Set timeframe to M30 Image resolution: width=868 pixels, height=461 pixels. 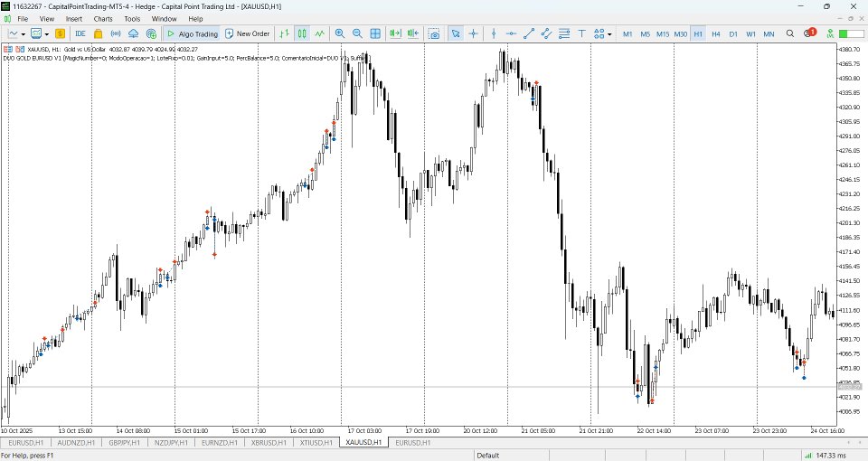680,33
